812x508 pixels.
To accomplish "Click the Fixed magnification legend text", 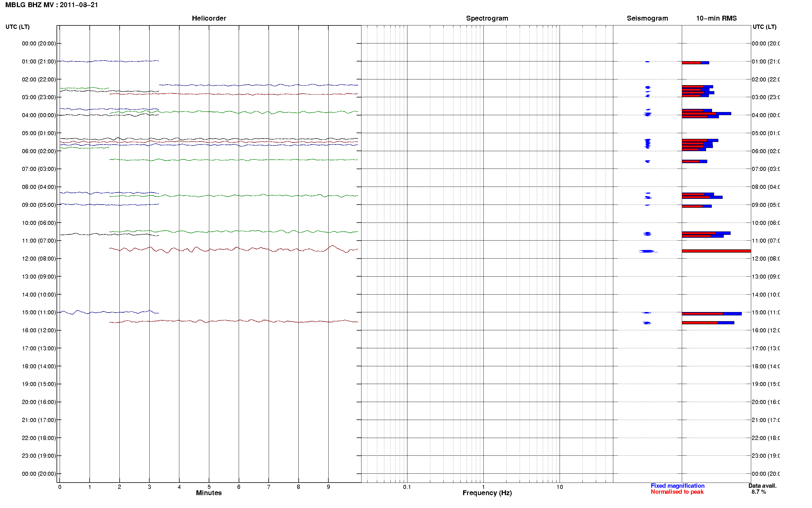I will point(678,486).
